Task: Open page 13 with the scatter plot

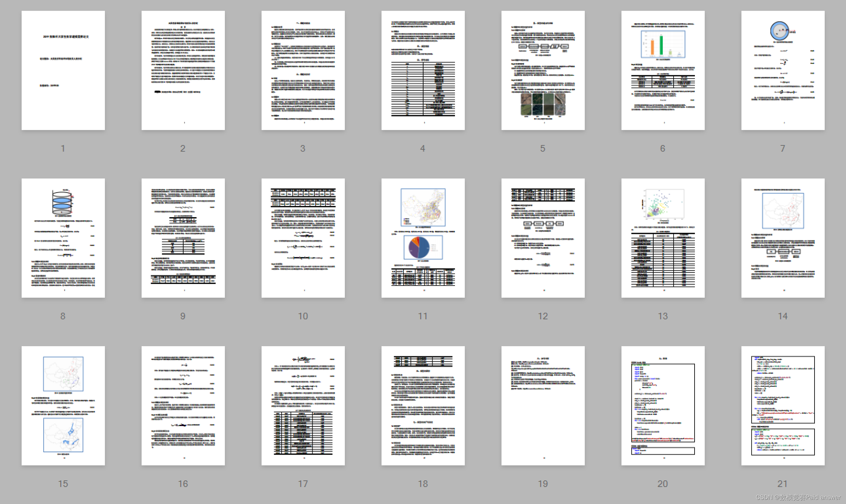Action: tap(663, 238)
